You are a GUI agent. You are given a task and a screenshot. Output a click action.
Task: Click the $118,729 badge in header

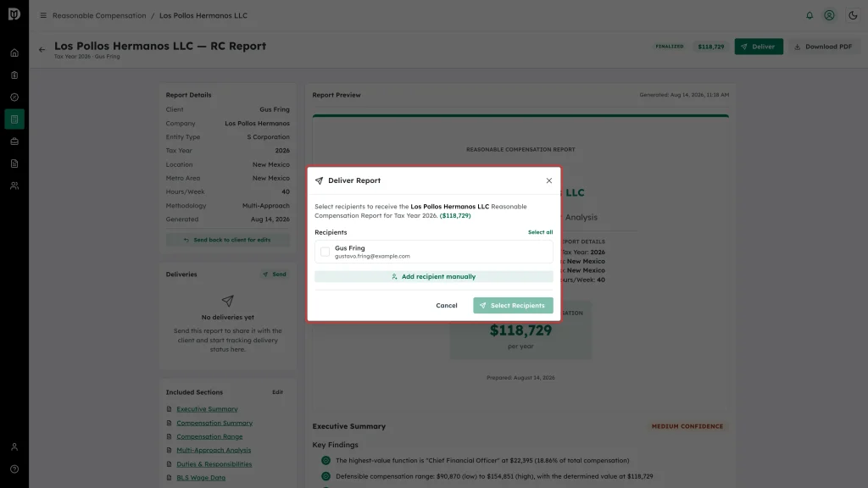711,47
